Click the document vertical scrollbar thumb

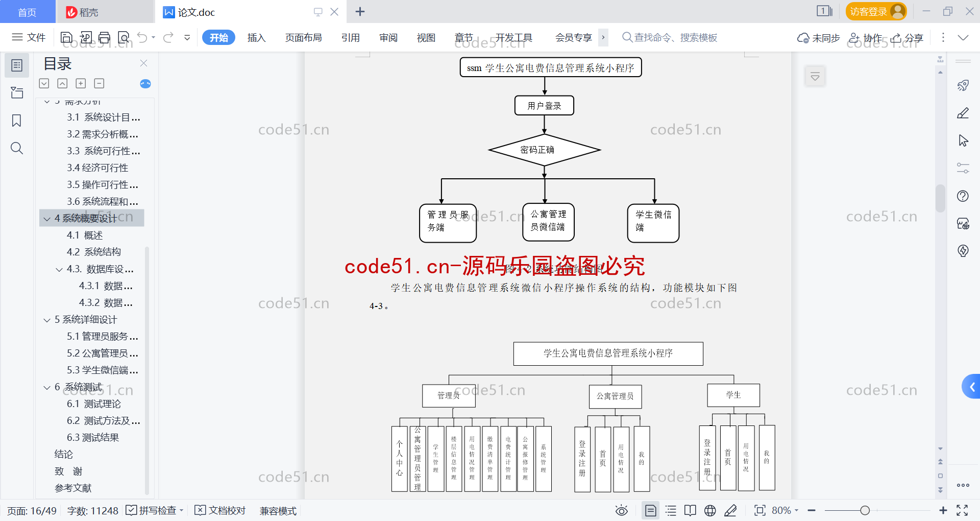click(x=940, y=198)
